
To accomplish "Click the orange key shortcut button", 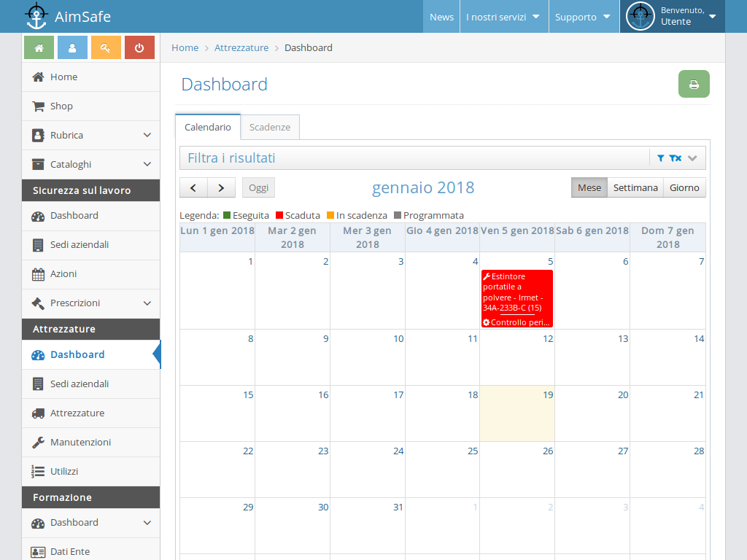I will [x=106, y=47].
